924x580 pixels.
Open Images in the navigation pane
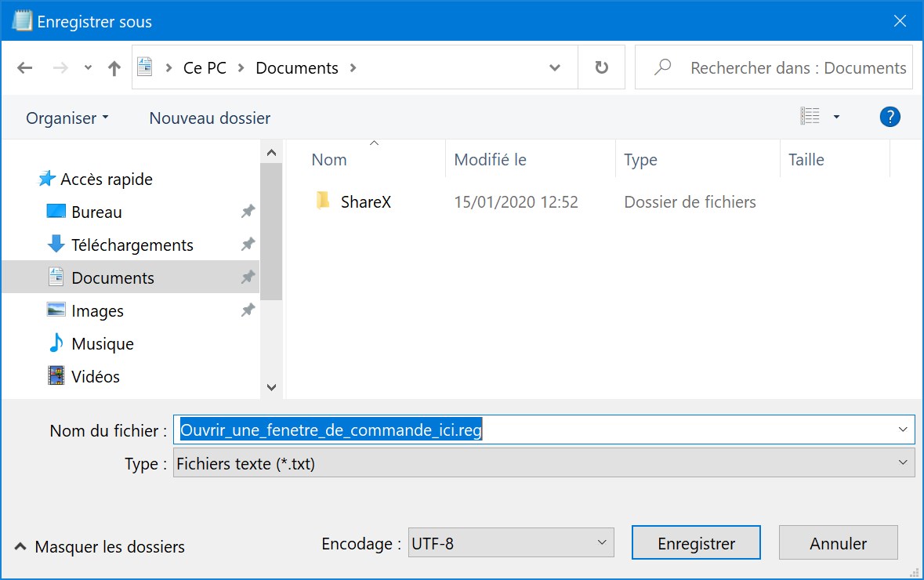click(x=97, y=310)
